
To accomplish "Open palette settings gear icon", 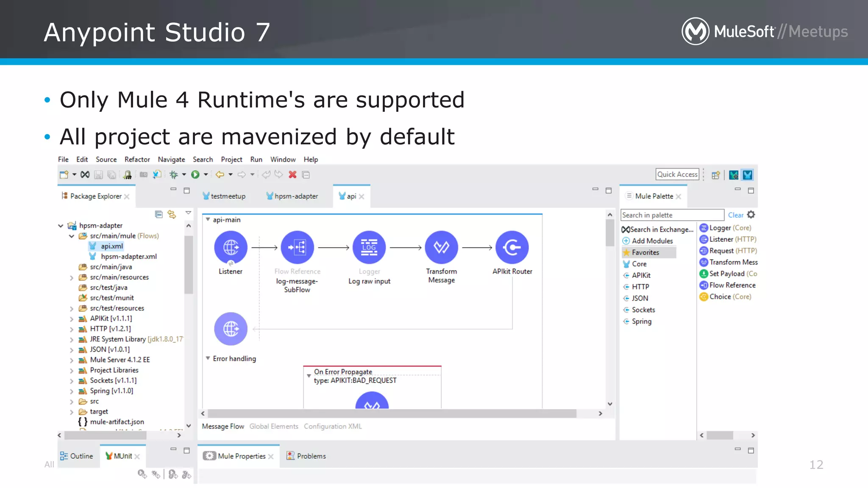I will pyautogui.click(x=751, y=215).
